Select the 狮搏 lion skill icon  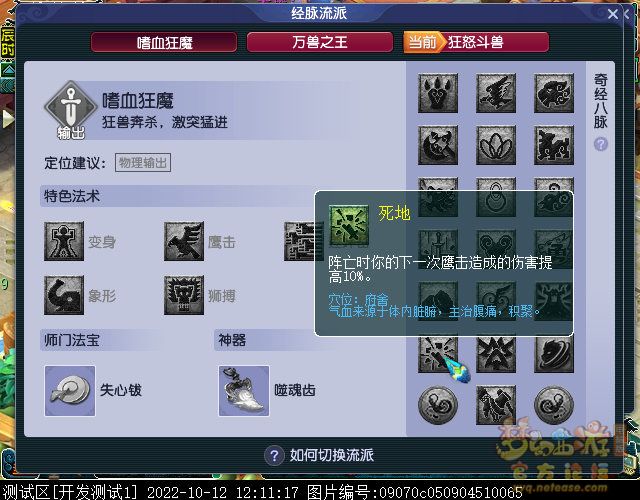(184, 295)
